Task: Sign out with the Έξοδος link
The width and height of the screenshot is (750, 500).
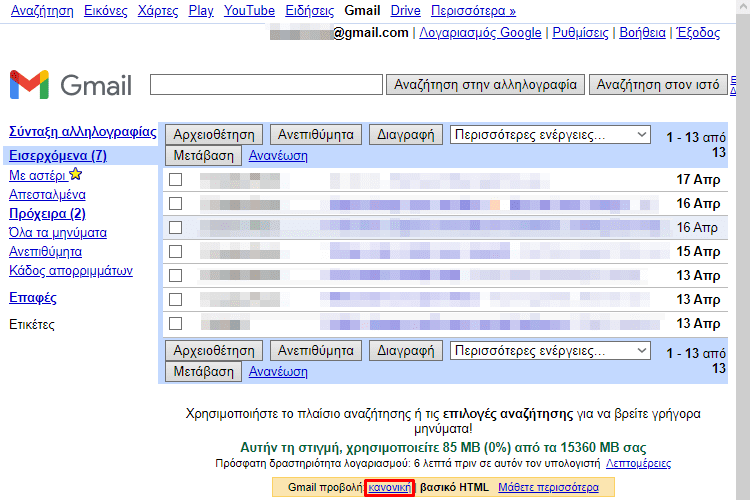Action: (698, 33)
